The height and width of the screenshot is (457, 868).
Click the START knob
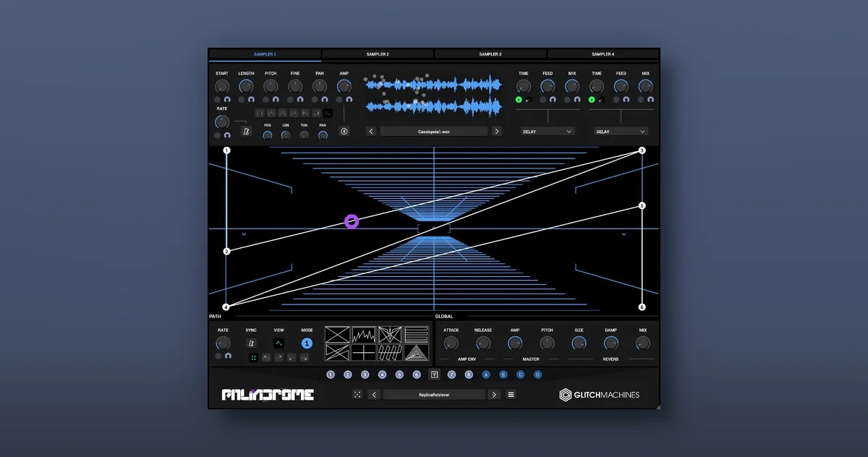click(222, 86)
